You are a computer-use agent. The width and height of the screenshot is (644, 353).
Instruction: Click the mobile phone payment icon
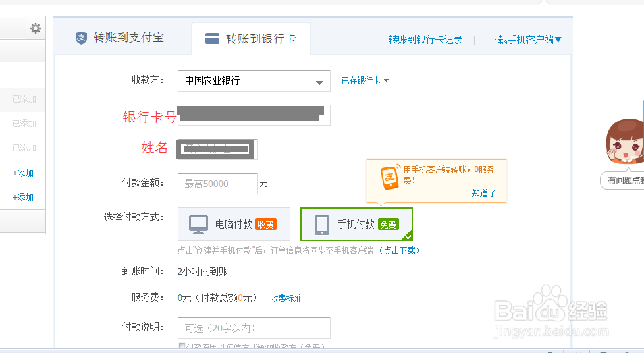[322, 225]
